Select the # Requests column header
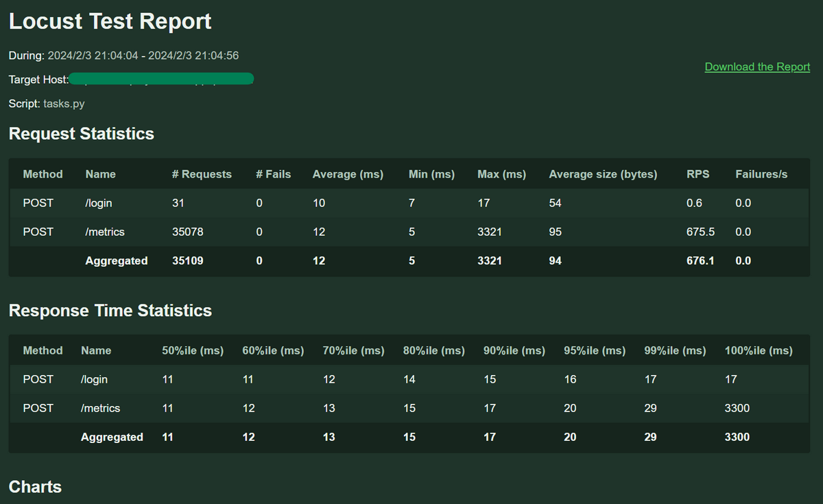 click(x=202, y=174)
